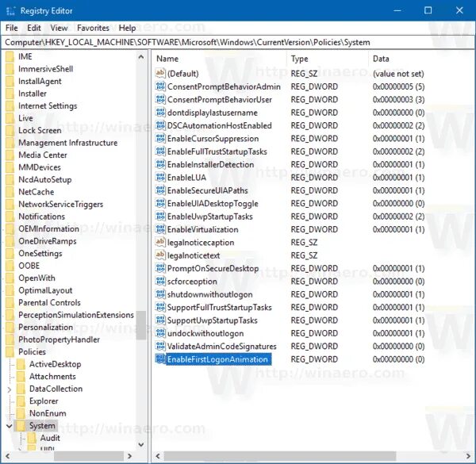Open the File menu

point(12,28)
